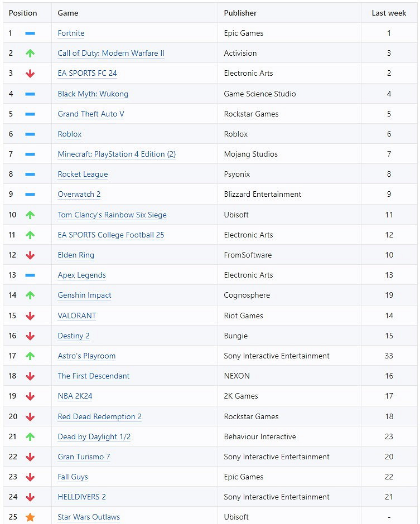
Task: Click the orange new-entry star for Star Wars Outlaws
Action: coord(30,517)
